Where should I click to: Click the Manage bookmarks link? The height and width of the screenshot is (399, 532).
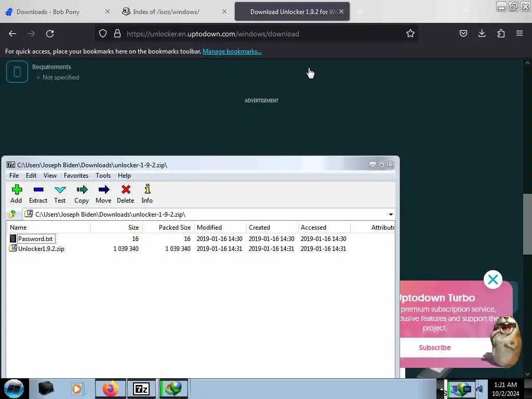232,51
